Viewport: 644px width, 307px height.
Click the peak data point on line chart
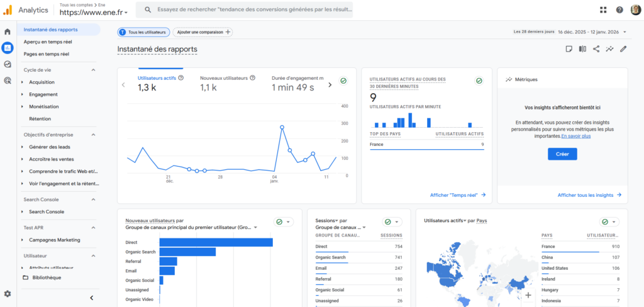pos(282,128)
